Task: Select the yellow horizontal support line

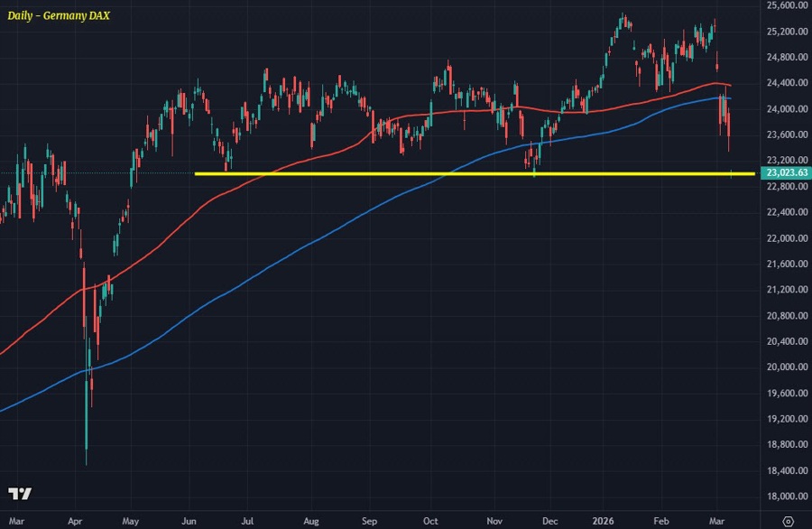Action: pos(361,173)
